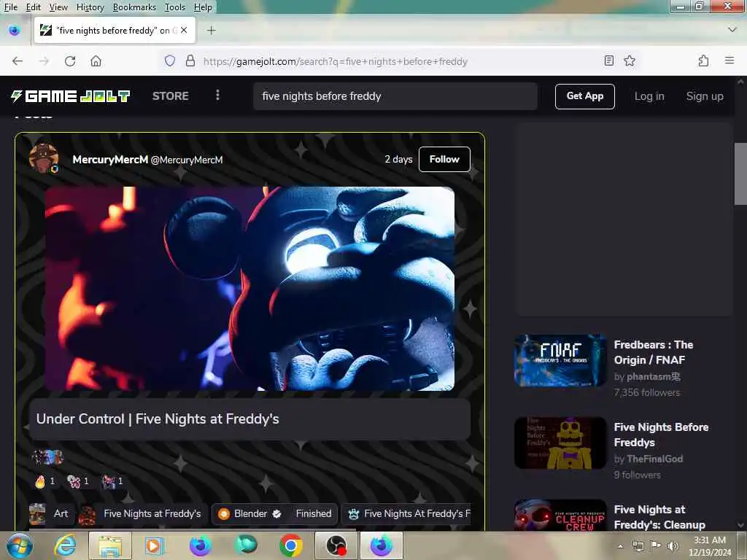Open the Tools menu

[x=175, y=7]
